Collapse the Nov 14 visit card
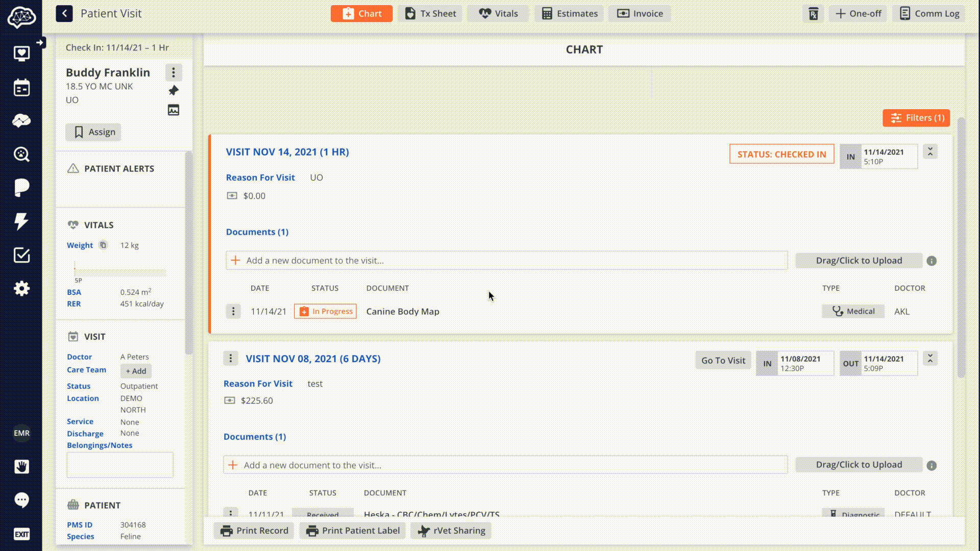Screen dimensions: 980x551 pyautogui.click(x=930, y=152)
